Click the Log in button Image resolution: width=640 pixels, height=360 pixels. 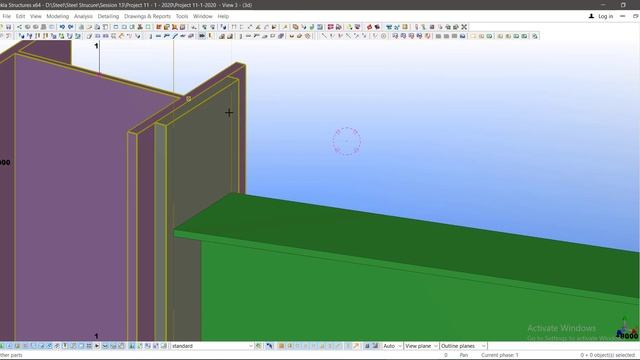coord(601,16)
